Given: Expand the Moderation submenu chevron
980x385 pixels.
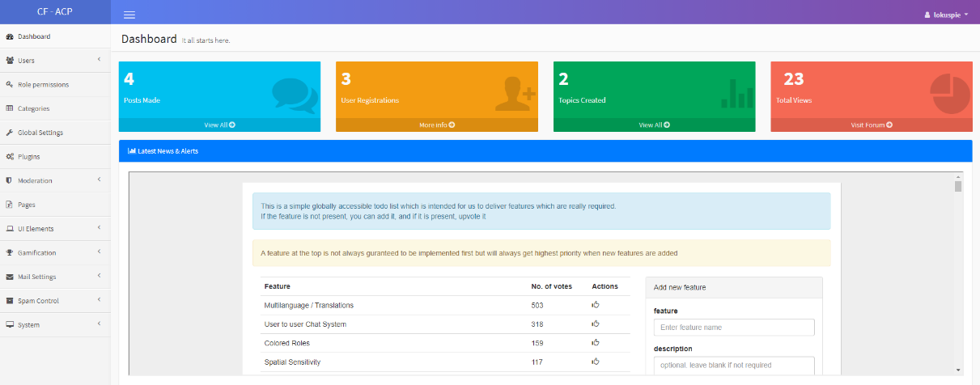Looking at the screenshot, I should (99, 180).
